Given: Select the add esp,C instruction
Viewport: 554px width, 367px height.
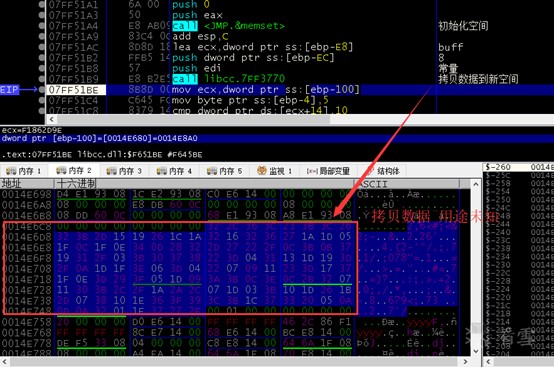Looking at the screenshot, I should point(200,36).
